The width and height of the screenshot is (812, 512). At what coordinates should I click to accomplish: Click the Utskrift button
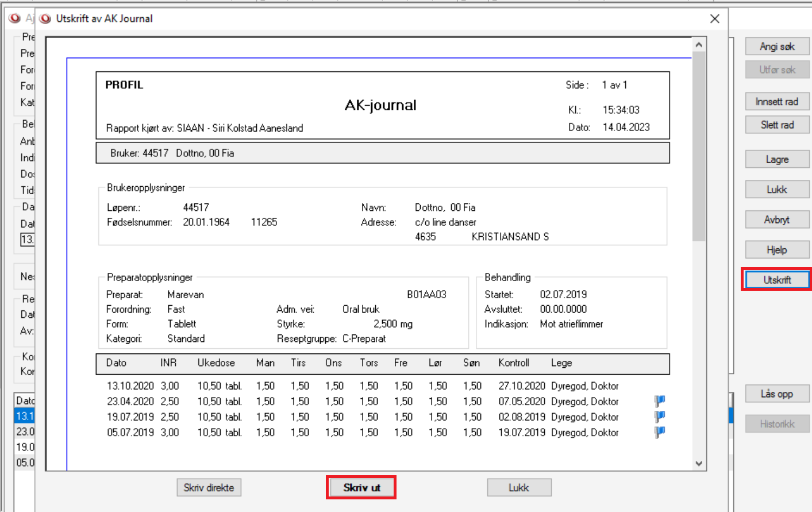point(777,280)
